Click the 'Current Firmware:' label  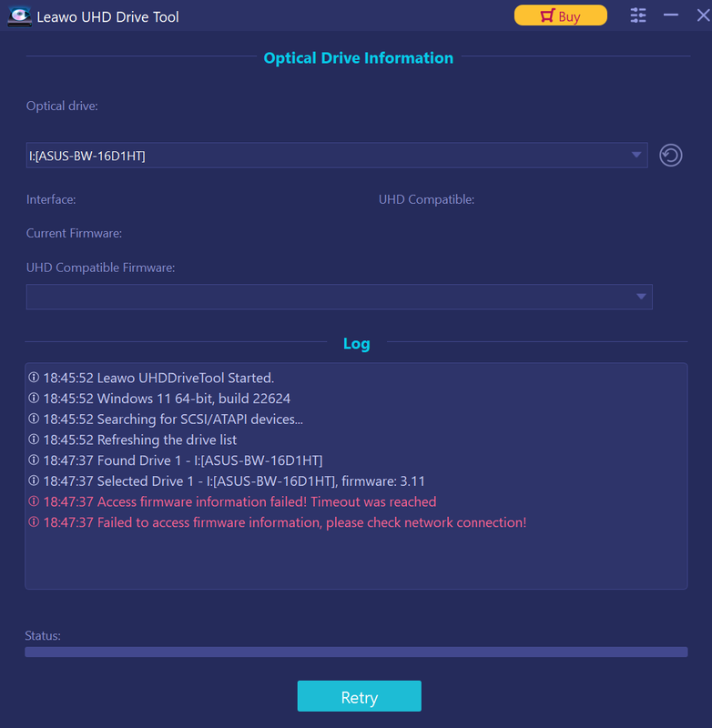point(74,233)
